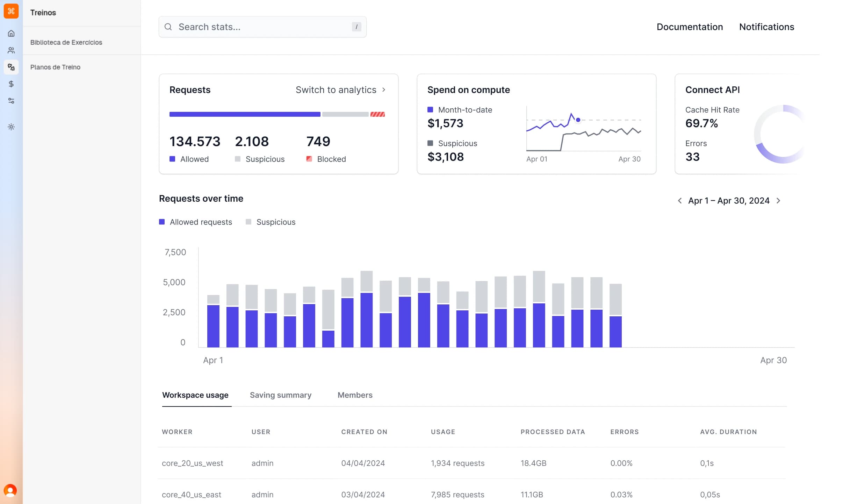This screenshot has height=504, width=850.
Task: Toggle the light theme sun icon
Action: [x=11, y=127]
